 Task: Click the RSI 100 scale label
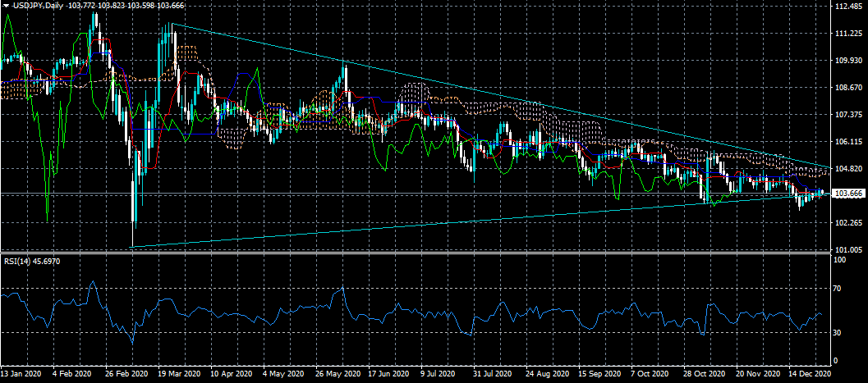pyautogui.click(x=840, y=260)
